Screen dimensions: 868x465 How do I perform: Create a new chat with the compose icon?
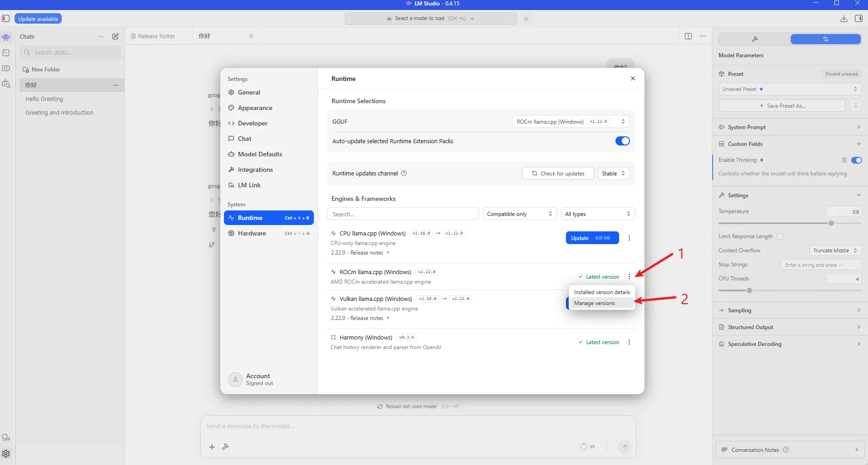pos(115,36)
